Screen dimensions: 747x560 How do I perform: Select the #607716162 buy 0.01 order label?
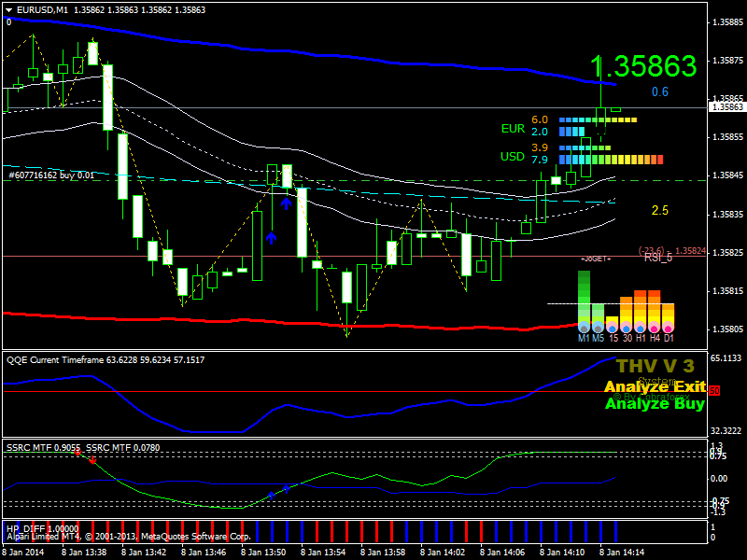coord(51,175)
